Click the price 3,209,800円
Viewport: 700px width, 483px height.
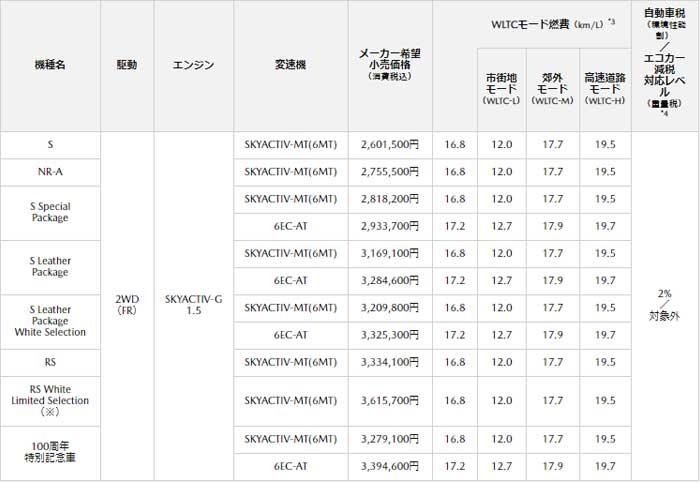click(x=390, y=308)
